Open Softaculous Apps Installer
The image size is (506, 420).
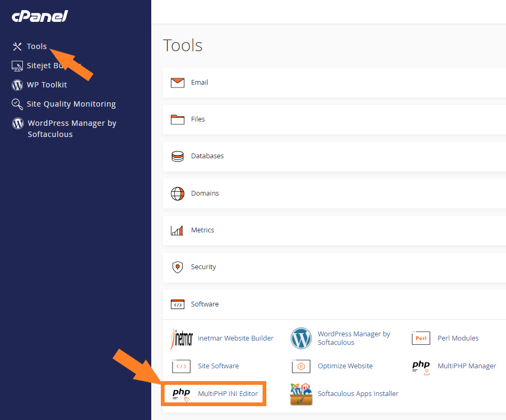click(358, 393)
